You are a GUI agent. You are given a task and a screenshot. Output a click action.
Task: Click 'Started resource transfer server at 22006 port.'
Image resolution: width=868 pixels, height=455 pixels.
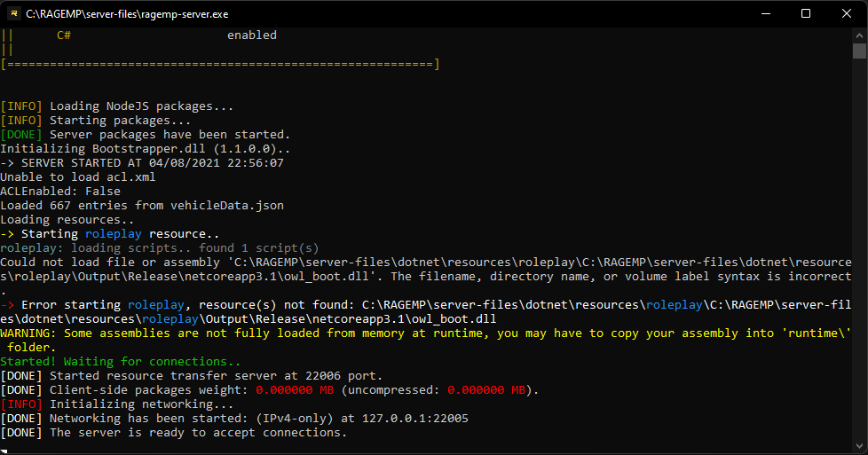coord(216,376)
